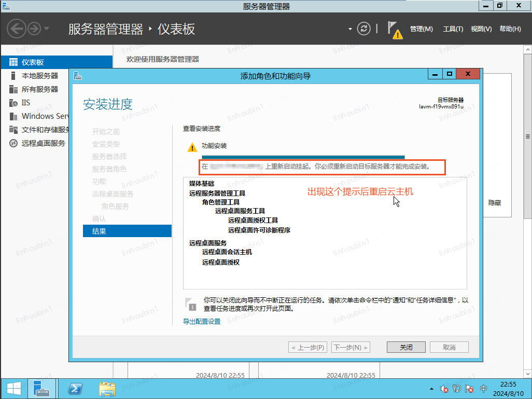Click the 下一步(N) button

tap(351, 347)
